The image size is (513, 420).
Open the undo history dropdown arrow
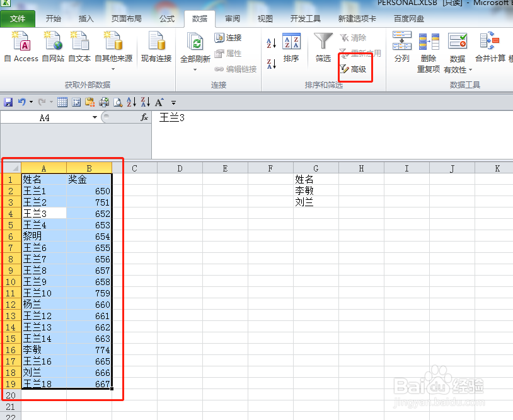tap(31, 102)
